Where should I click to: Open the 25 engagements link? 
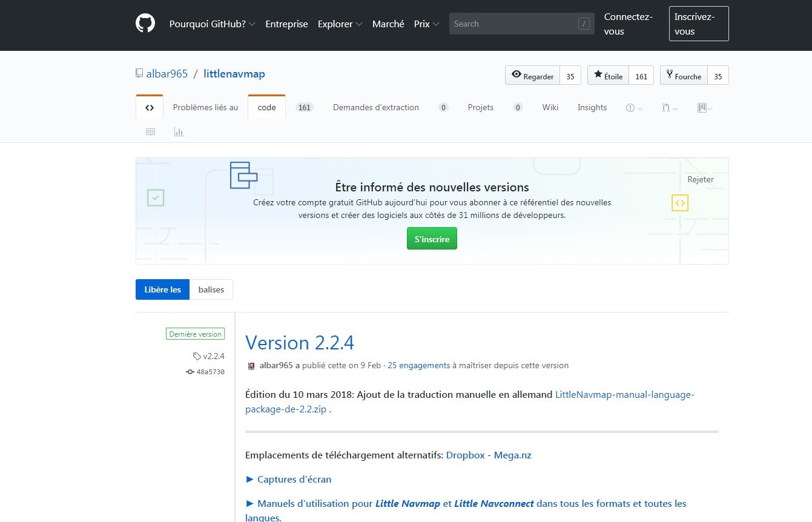point(419,366)
